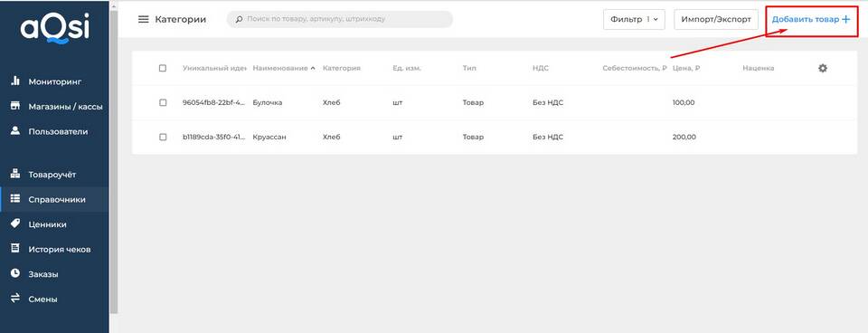
Task: Tick the checkbox for Круассан row
Action: click(163, 137)
